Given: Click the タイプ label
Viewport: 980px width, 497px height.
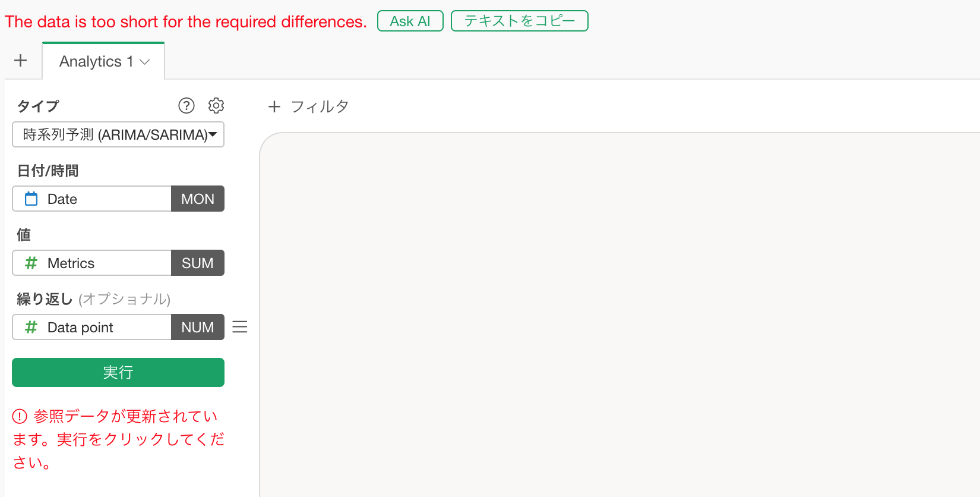Looking at the screenshot, I should (x=38, y=106).
